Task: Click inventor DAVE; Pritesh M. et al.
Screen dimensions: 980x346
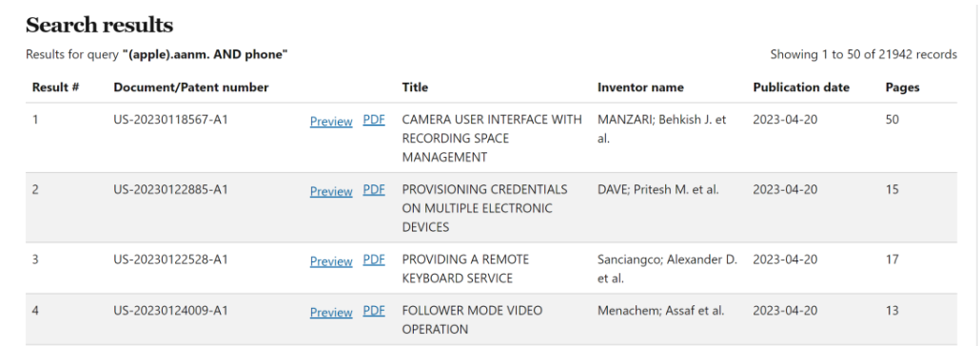Action: pyautogui.click(x=658, y=189)
